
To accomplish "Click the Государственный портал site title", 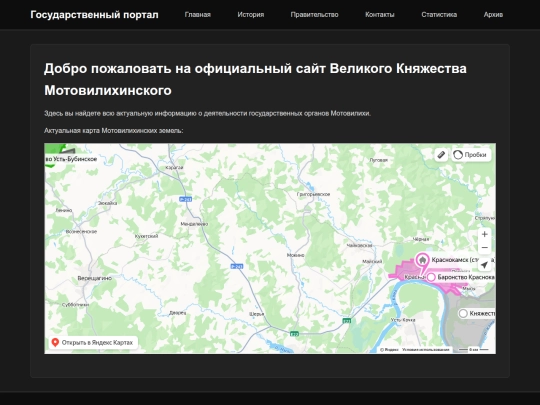I will point(94,15).
